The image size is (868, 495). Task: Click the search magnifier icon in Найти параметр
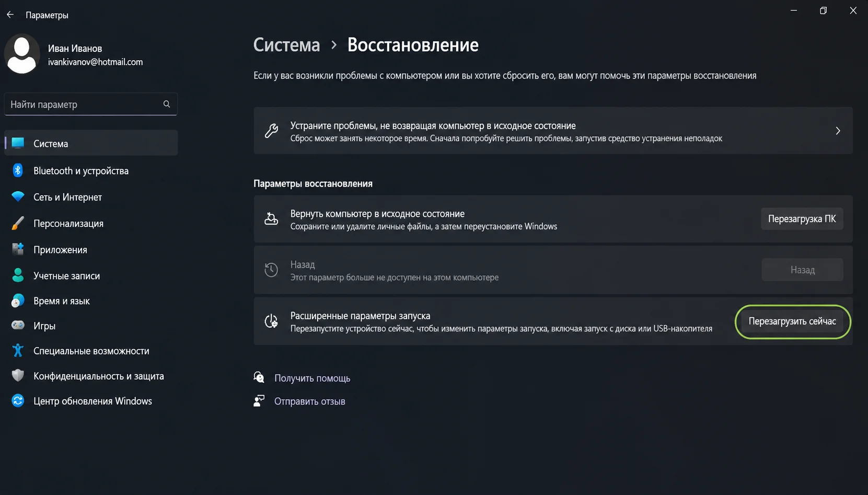click(x=167, y=104)
